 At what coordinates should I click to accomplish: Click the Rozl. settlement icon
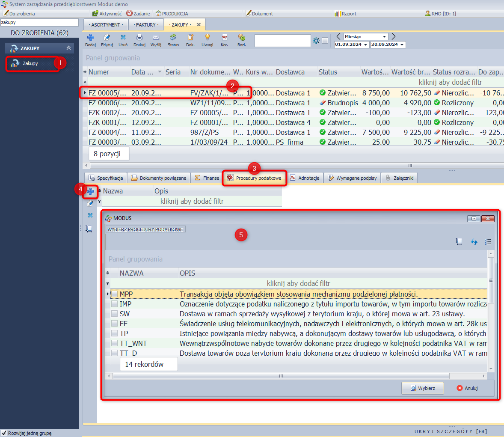click(241, 38)
